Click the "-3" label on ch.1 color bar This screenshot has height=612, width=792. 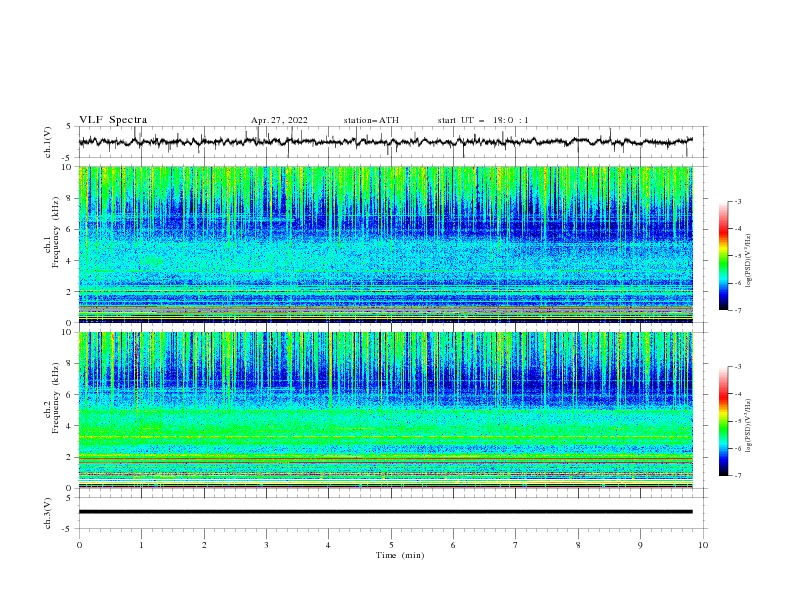click(x=737, y=201)
